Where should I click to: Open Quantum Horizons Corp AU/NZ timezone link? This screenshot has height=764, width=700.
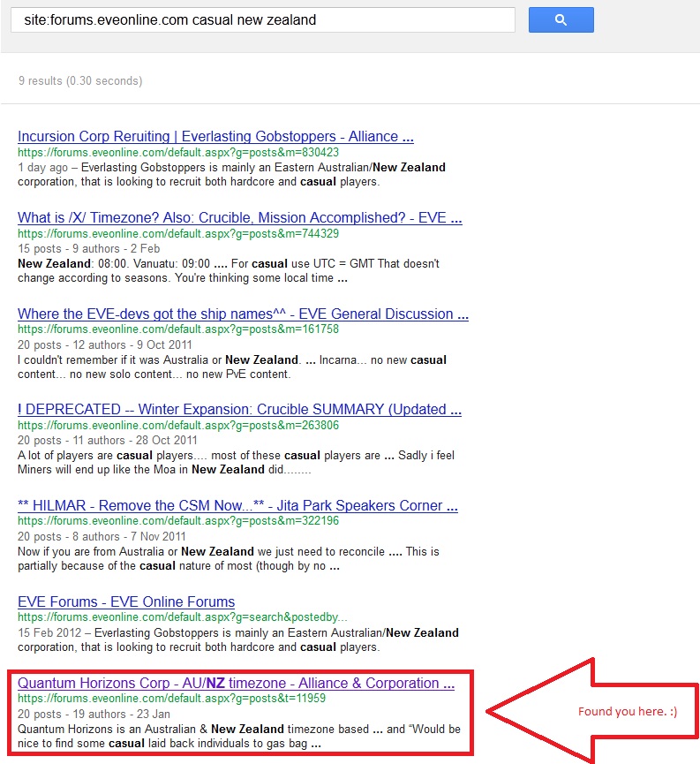pyautogui.click(x=237, y=683)
